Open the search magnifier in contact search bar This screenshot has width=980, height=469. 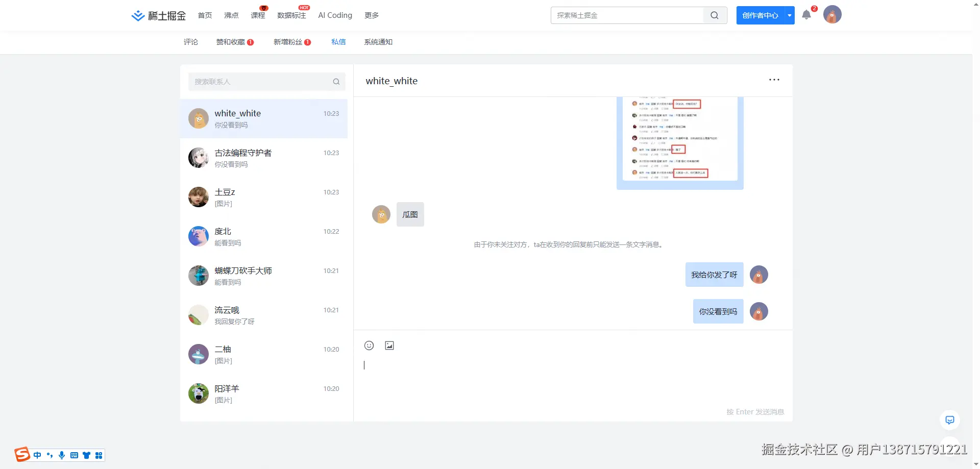click(x=336, y=82)
